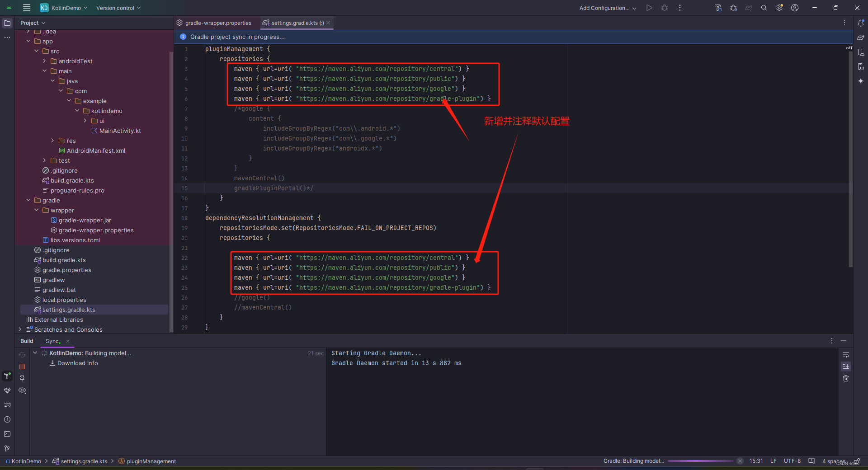868x470 pixels.
Task: Expand Scratches and Consoles node
Action: click(20, 329)
